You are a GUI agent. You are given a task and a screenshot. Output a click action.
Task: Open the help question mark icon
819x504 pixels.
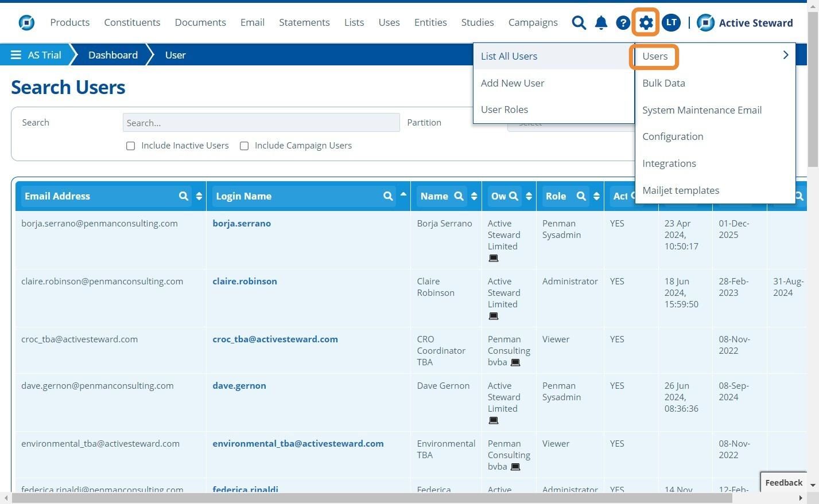(623, 22)
